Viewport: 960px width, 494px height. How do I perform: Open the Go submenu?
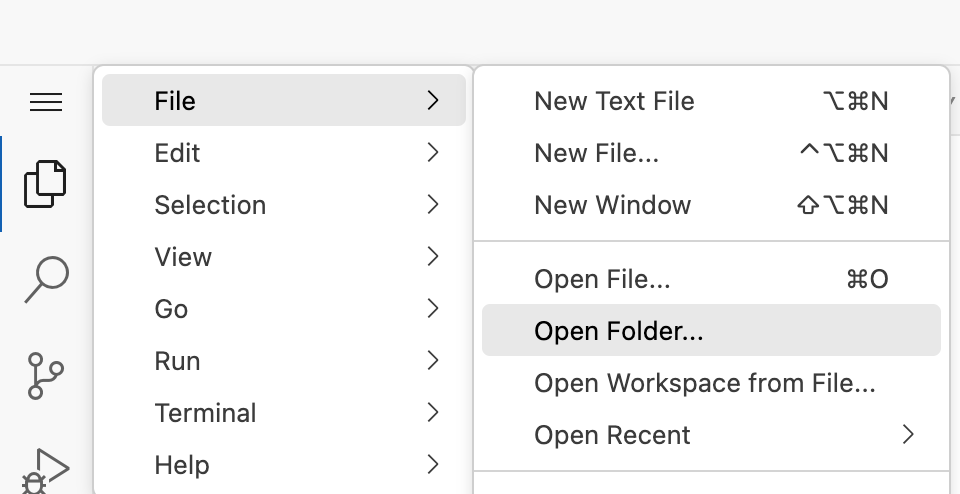[284, 309]
